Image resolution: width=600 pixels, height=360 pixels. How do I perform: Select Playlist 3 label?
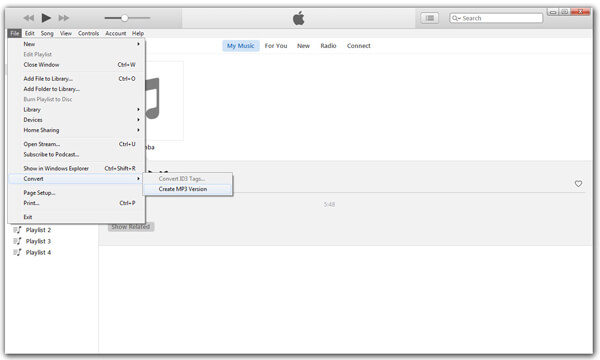(x=38, y=241)
